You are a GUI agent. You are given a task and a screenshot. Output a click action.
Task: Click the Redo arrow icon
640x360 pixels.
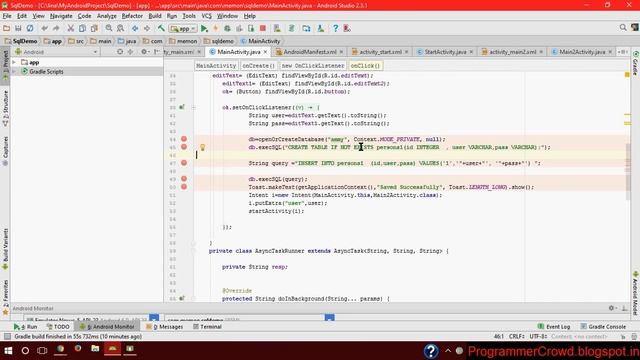pos(56,28)
